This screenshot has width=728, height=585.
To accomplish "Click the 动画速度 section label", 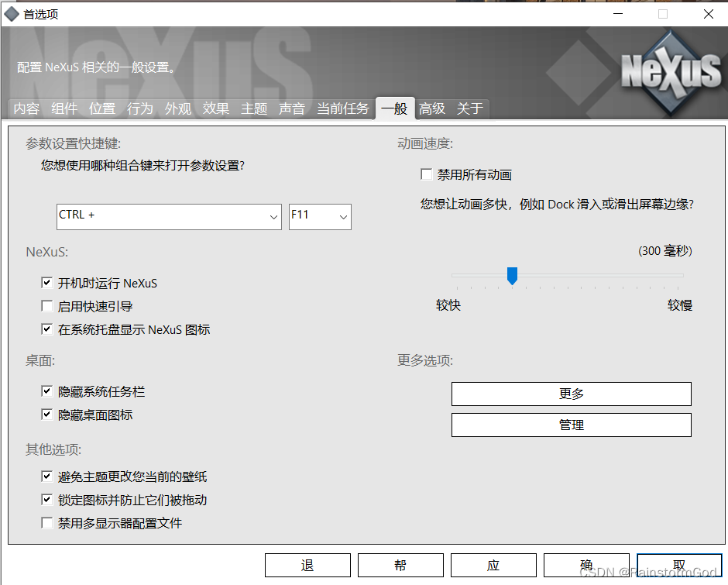I will coord(425,143).
